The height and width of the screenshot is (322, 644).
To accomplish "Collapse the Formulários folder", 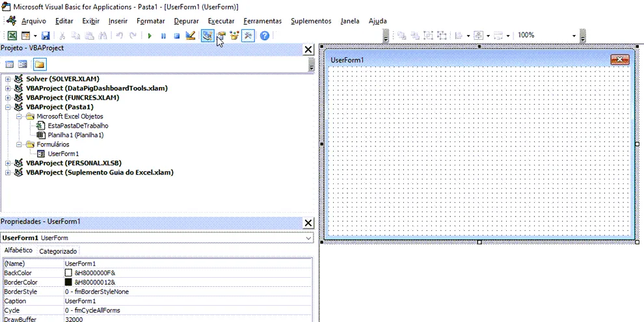I will point(19,144).
